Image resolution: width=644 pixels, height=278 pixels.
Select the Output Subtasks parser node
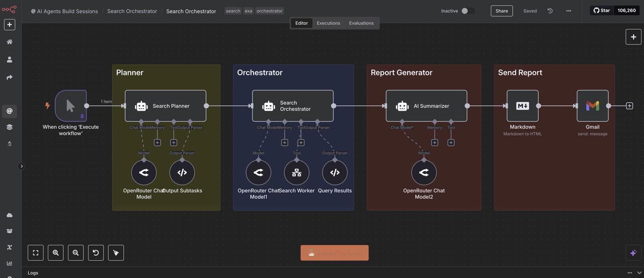(182, 172)
